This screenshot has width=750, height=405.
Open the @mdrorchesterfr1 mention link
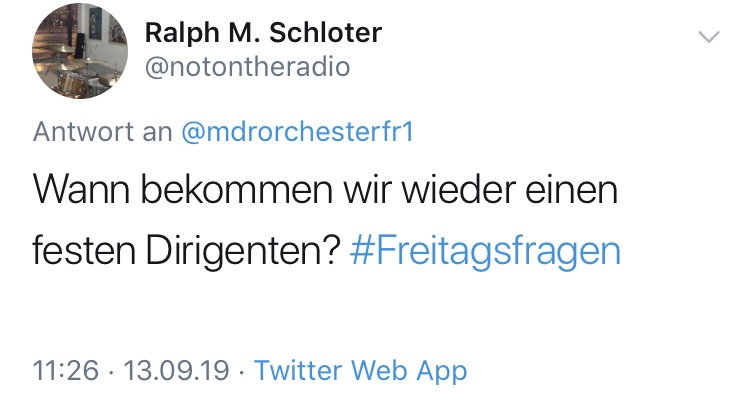pyautogui.click(x=298, y=133)
